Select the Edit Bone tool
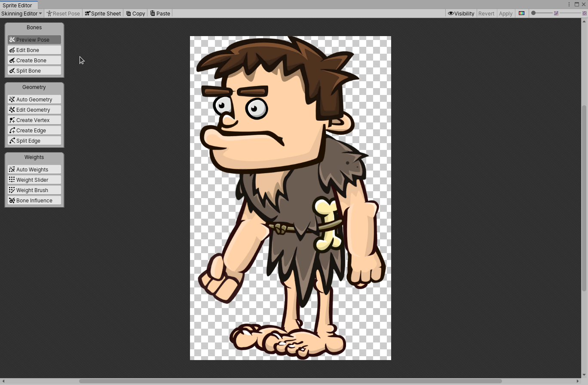The width and height of the screenshot is (588, 385). [x=34, y=50]
